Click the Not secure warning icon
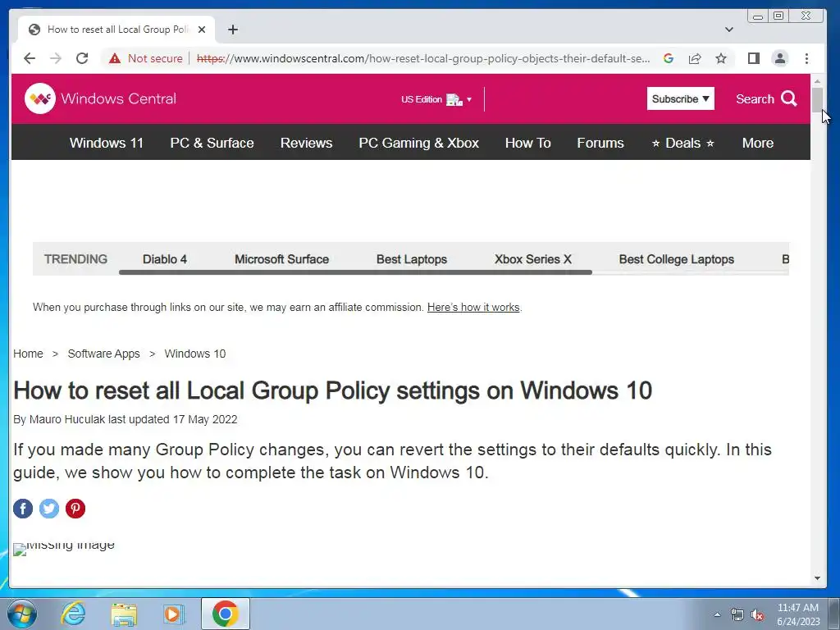Screen dimensions: 840x630 [115, 58]
